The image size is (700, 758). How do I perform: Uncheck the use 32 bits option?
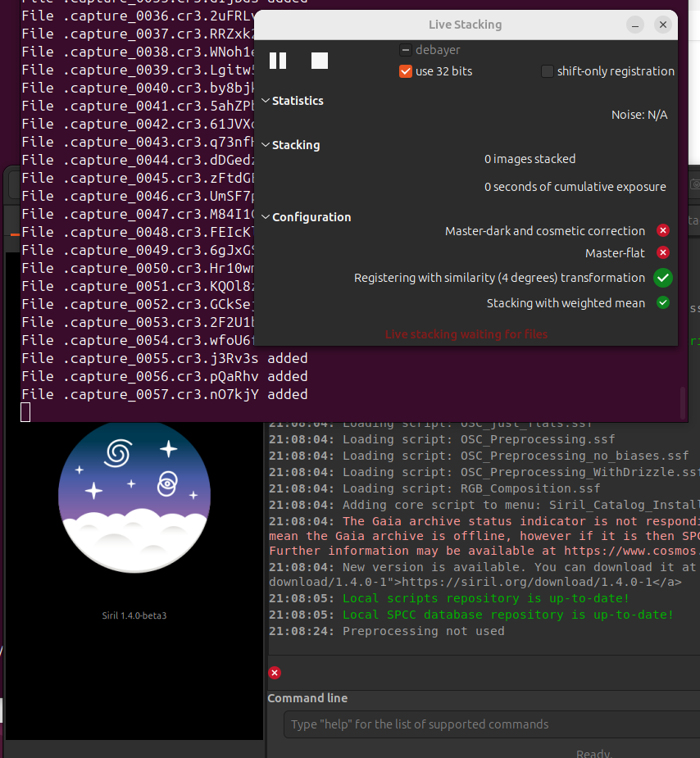pos(405,71)
